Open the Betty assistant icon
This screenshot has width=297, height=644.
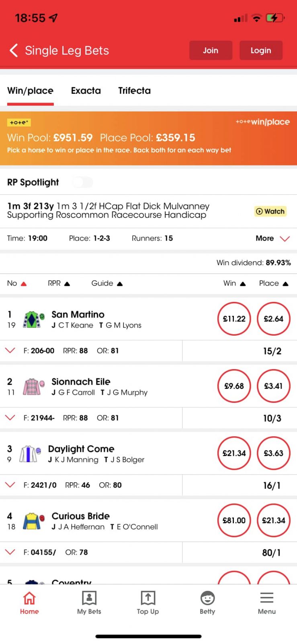(x=207, y=598)
